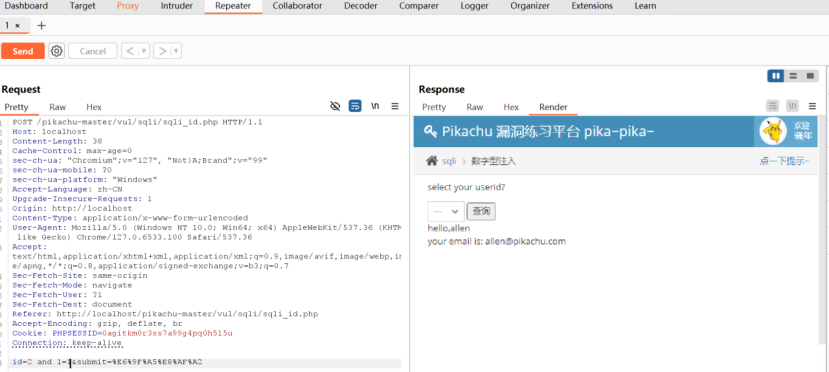This screenshot has height=372, width=829.
Task: Select Repeater tab
Action: pos(233,6)
